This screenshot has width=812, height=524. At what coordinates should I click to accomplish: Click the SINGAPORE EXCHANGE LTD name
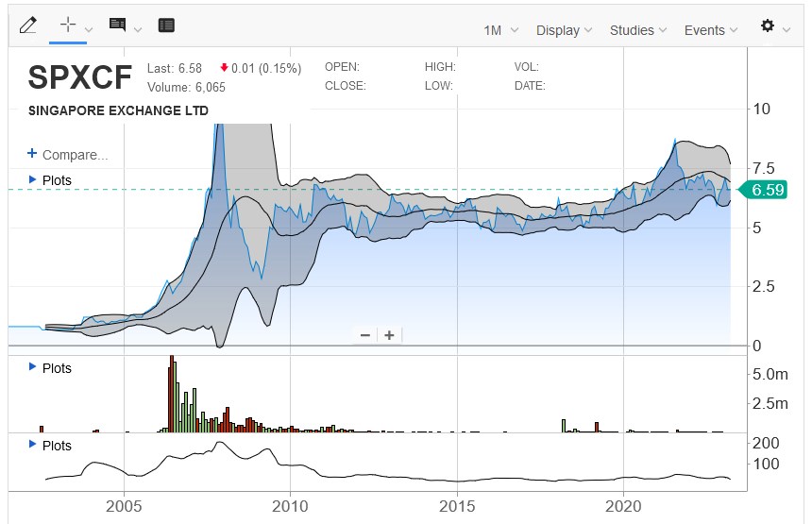118,110
